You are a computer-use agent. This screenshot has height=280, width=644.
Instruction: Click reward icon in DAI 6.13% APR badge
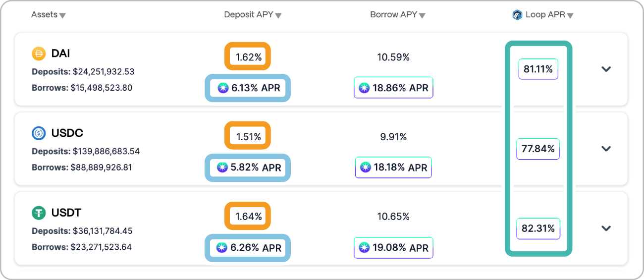[223, 88]
